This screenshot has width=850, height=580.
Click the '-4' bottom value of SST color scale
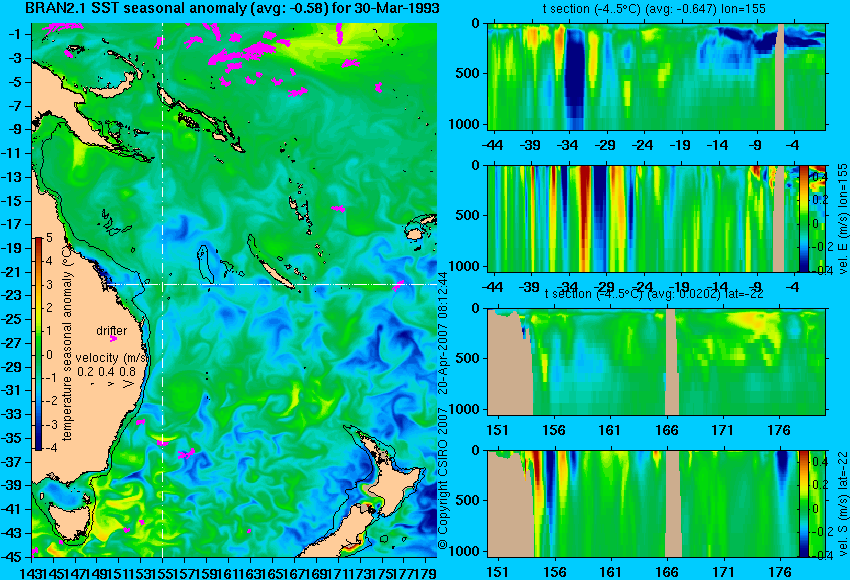(x=48, y=448)
